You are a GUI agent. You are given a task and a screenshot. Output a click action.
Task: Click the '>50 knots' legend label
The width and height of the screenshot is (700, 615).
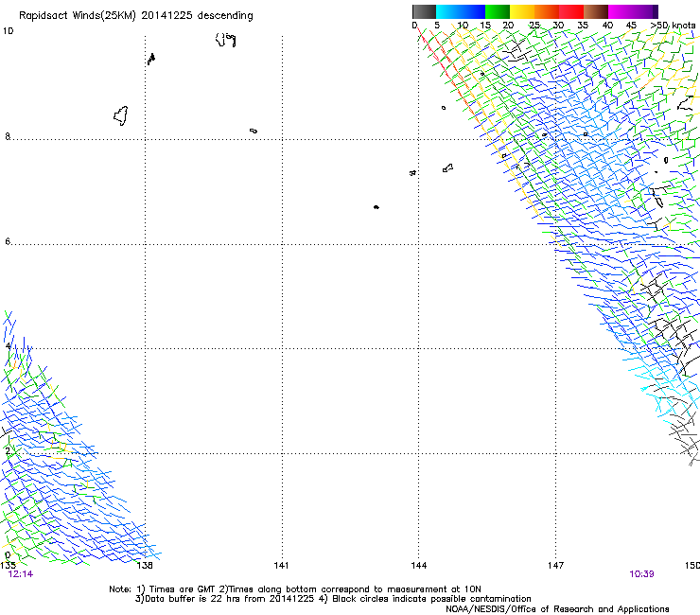673,26
